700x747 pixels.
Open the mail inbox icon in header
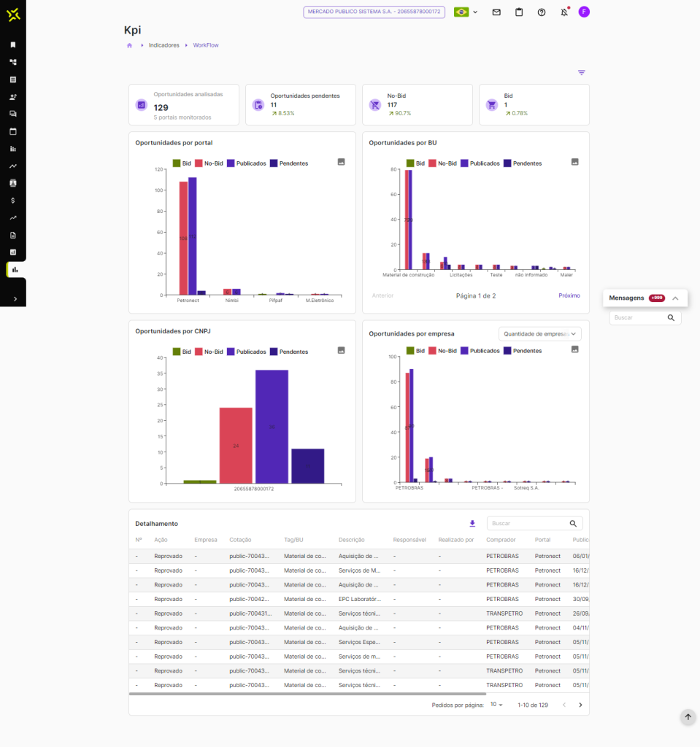(496, 12)
